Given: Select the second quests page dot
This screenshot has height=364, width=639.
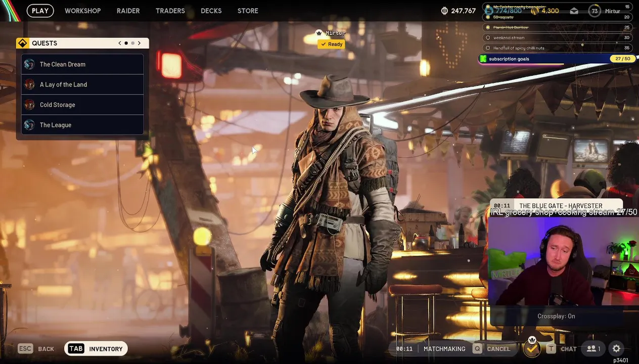Looking at the screenshot, I should [132, 43].
